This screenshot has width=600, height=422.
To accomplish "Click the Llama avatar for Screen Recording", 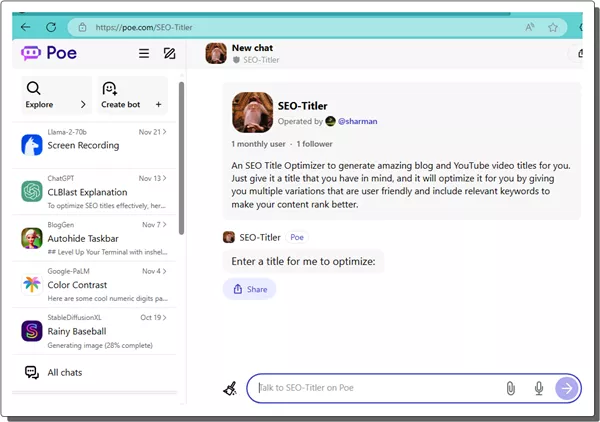I will pos(32,145).
